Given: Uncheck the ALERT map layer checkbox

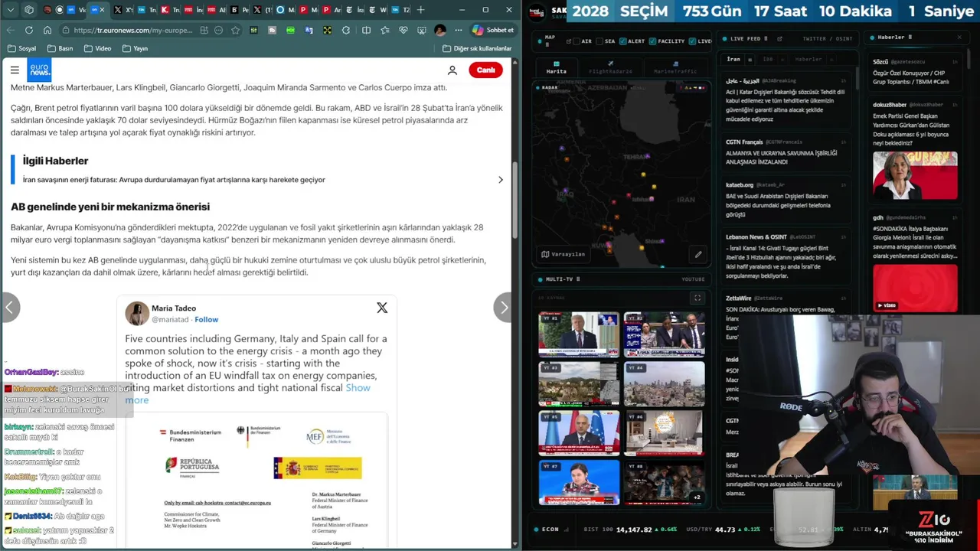Looking at the screenshot, I should tap(622, 41).
